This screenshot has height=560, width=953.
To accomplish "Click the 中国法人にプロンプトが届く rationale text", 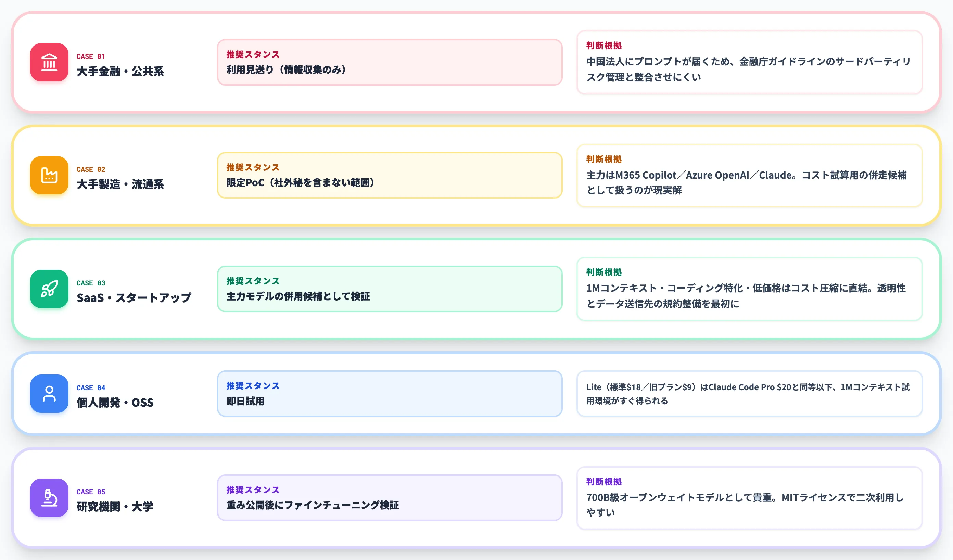I will (749, 69).
